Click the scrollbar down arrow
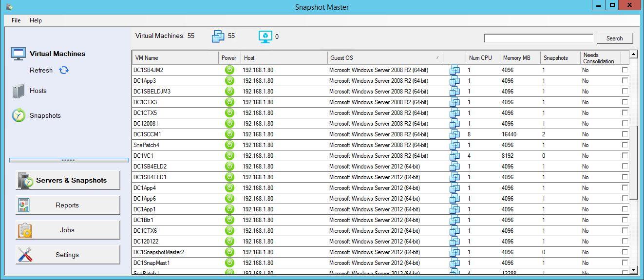The width and height of the screenshot is (644, 280). 633,270
